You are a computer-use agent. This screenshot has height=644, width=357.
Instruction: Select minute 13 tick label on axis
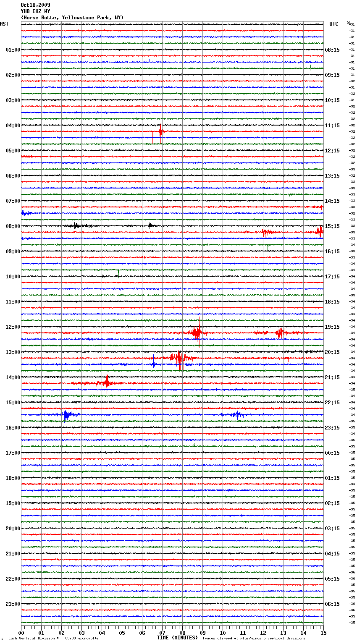click(283, 633)
